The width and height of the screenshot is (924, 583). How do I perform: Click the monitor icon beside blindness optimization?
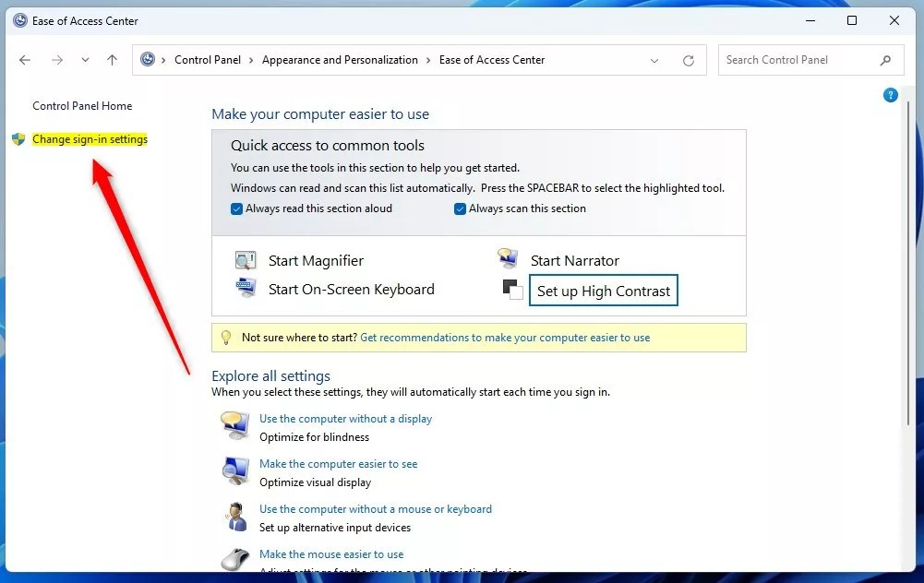pos(234,425)
